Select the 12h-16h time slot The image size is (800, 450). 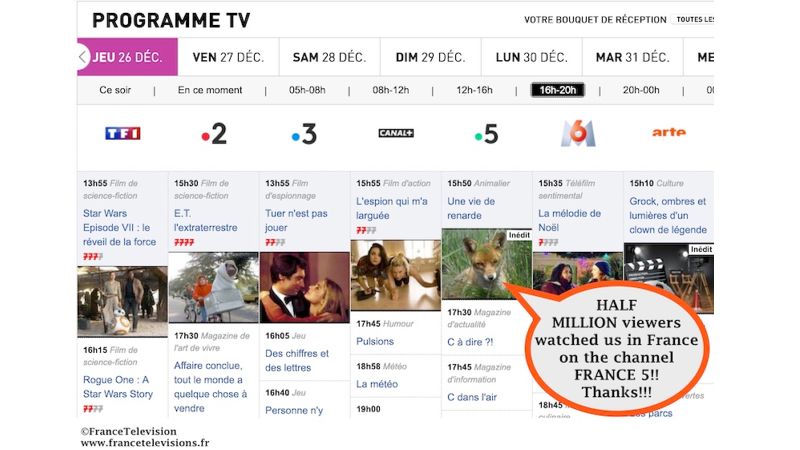[x=474, y=90]
